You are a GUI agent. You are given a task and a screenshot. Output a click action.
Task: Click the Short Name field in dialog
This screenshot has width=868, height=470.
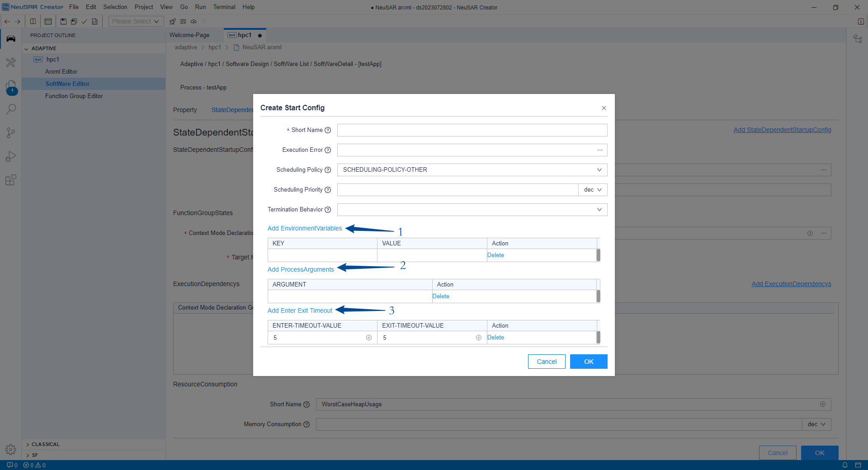click(x=472, y=130)
